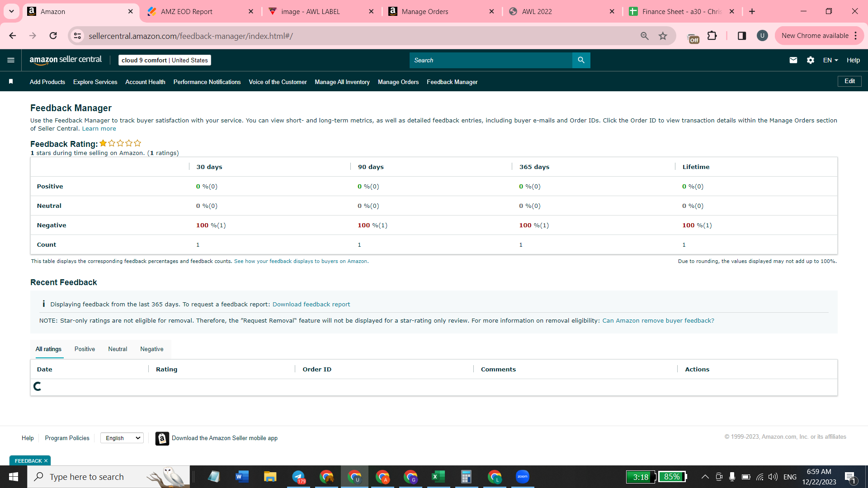Open Can Amazon remove buyer feedback link
Image resolution: width=868 pixels, height=488 pixels.
click(x=658, y=320)
